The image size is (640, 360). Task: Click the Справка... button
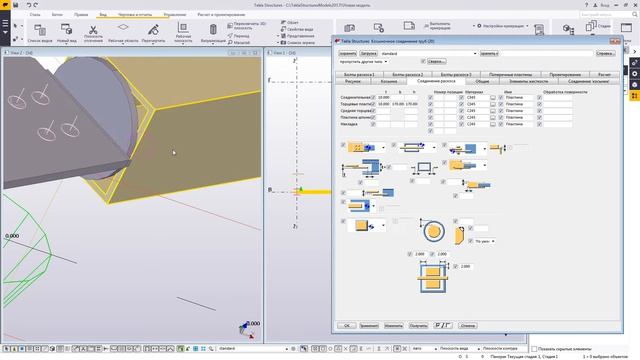click(605, 53)
